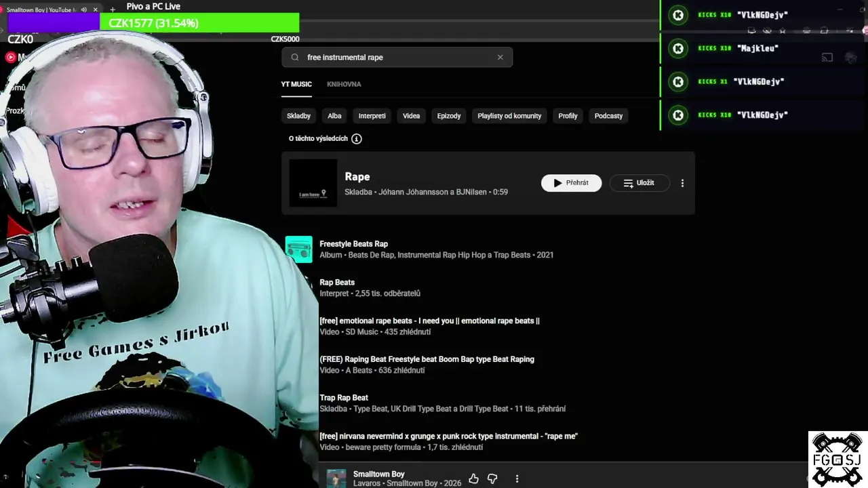The image size is (868, 488).
Task: Click the search box containing "free instrumental rape"
Action: [397, 58]
